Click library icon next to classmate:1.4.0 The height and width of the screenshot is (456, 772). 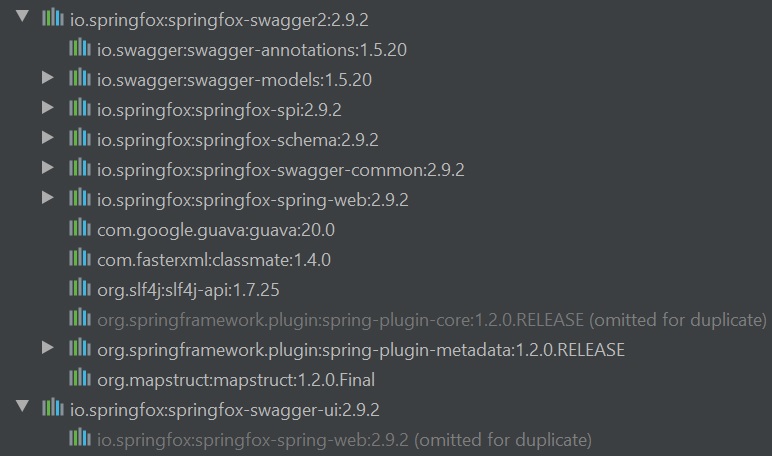click(80, 259)
